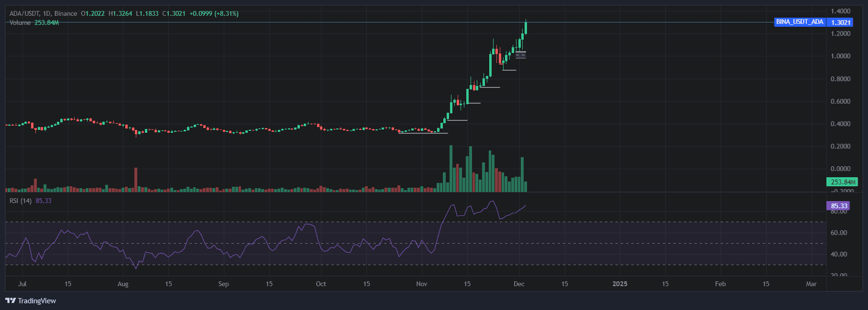Select the 2025 label on time axis

pos(620,284)
